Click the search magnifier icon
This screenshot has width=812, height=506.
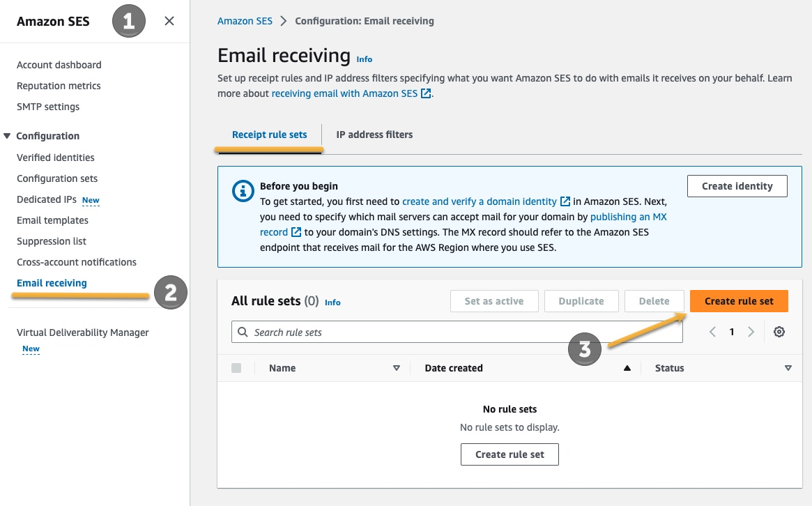coord(243,332)
